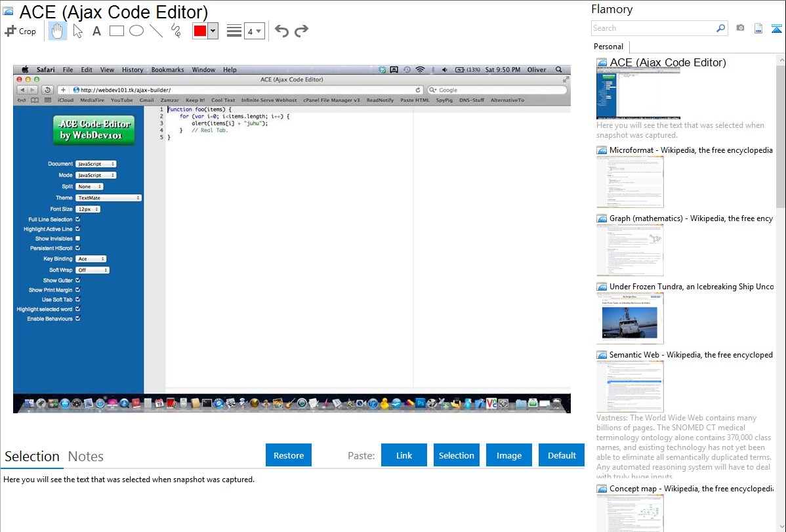Toggle the Persistent HScroll checkbox
The height and width of the screenshot is (532, 786).
pos(77,248)
